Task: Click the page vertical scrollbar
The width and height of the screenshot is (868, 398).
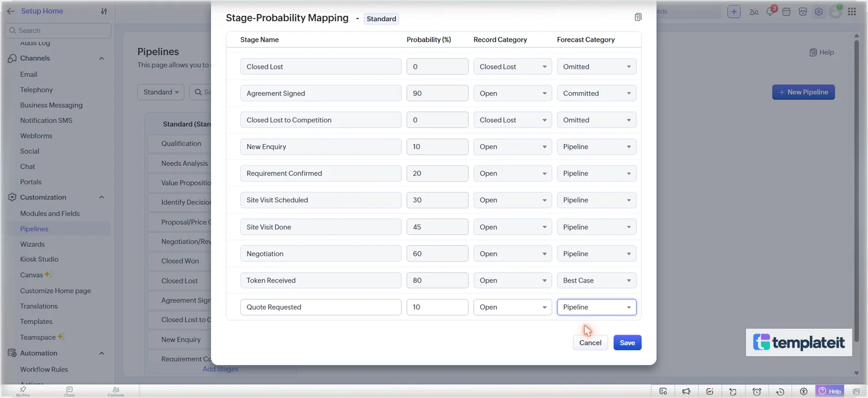Action: tap(857, 190)
